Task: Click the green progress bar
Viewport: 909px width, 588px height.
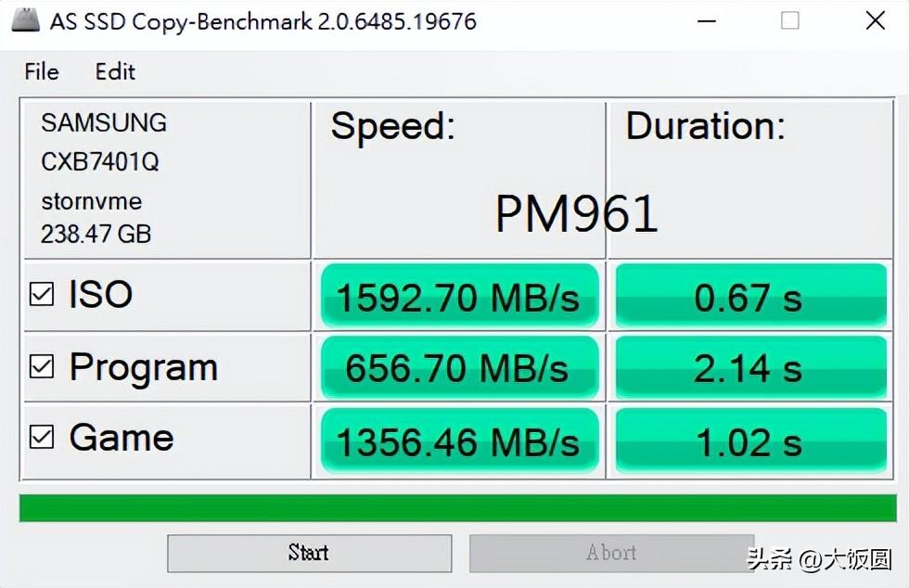Action: click(x=458, y=507)
